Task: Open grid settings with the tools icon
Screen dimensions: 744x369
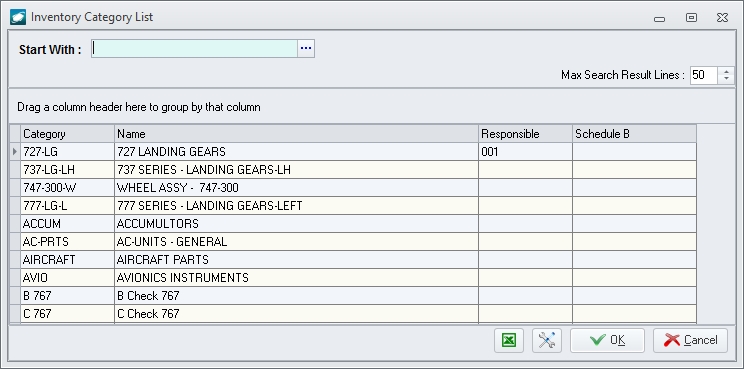Action: click(547, 340)
